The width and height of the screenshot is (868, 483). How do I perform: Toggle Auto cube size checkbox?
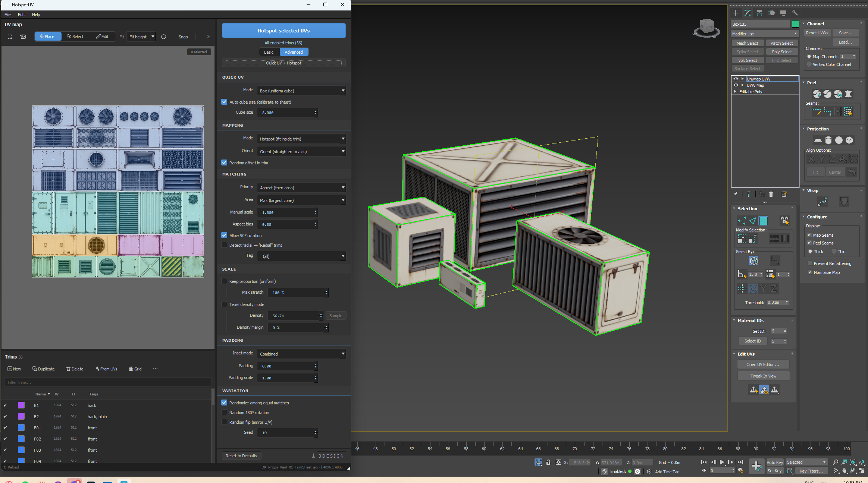click(224, 102)
